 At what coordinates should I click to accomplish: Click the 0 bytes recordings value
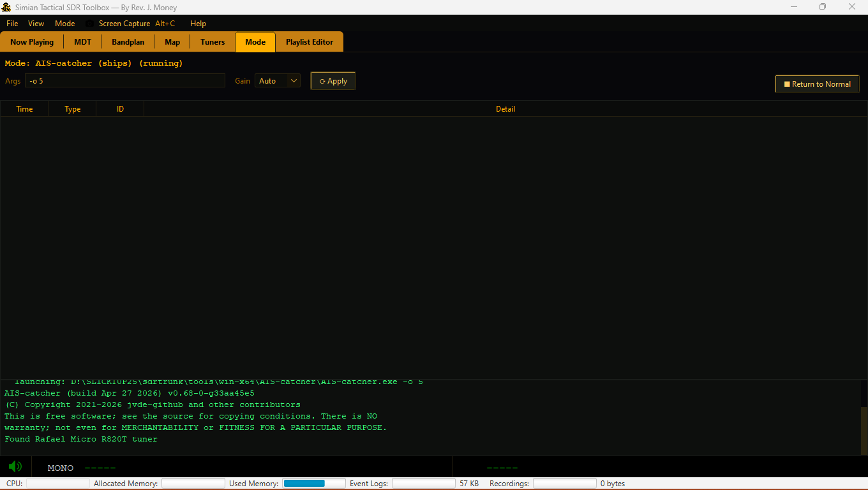tap(613, 484)
